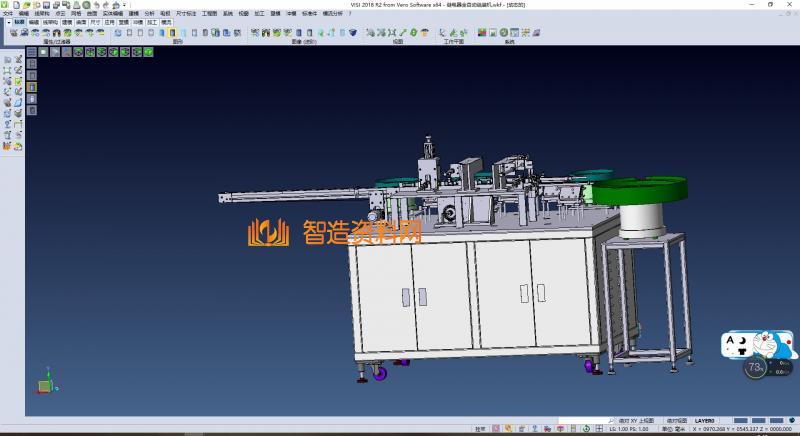Open the 绝对 XY 上视图 workplane selector
Image resolution: width=800 pixels, height=436 pixels.
(x=636, y=421)
